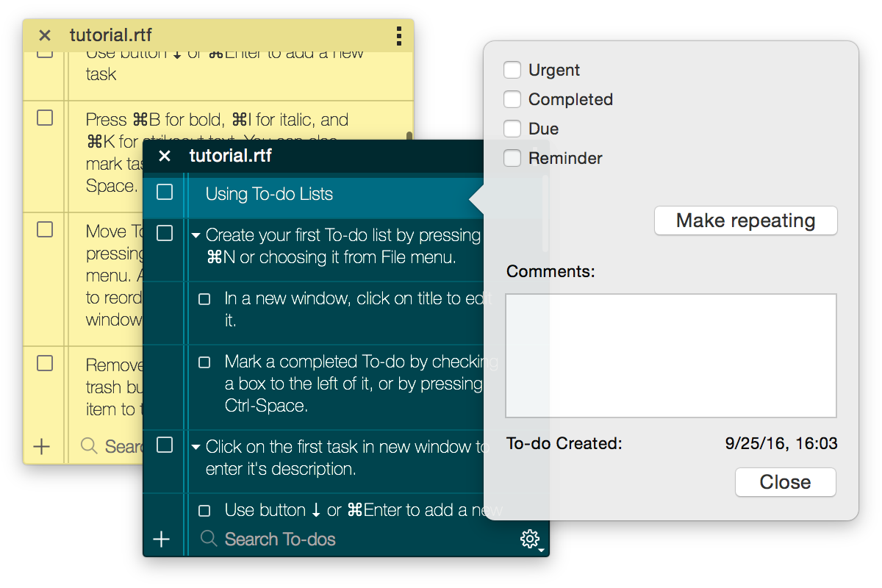
Task: Close the yellow tutorial.rtf note
Action: pos(45,35)
